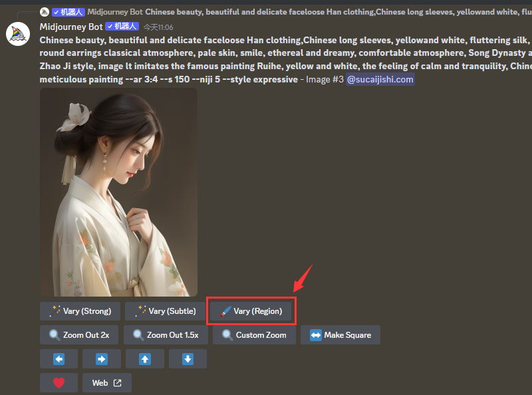Pan image right with right arrow

coord(102,358)
